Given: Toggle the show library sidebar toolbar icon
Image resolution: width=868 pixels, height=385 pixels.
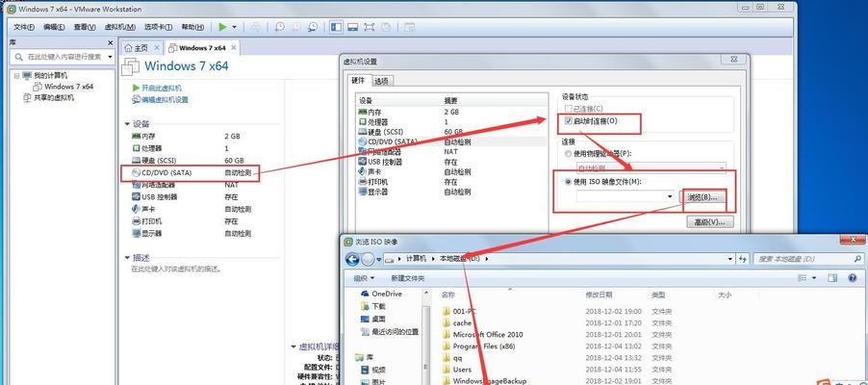Looking at the screenshot, I should pos(336,27).
